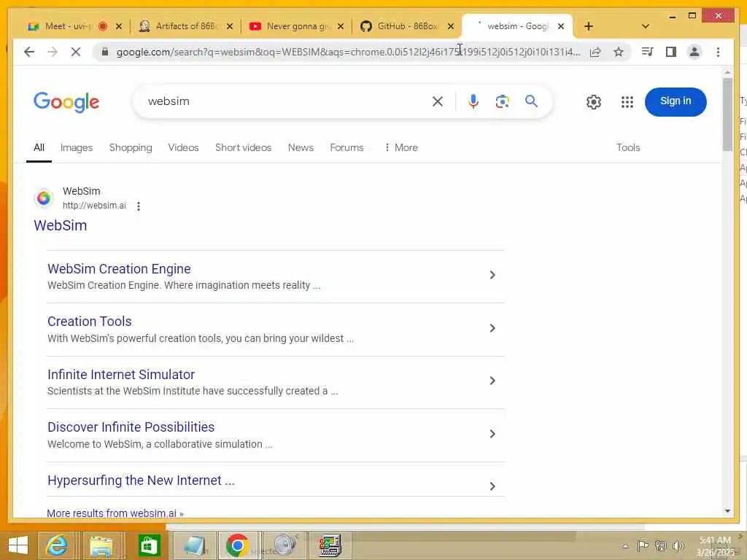This screenshot has width=747, height=560.
Task: Expand Hypersurfing the New Internet chevron
Action: pyautogui.click(x=492, y=486)
